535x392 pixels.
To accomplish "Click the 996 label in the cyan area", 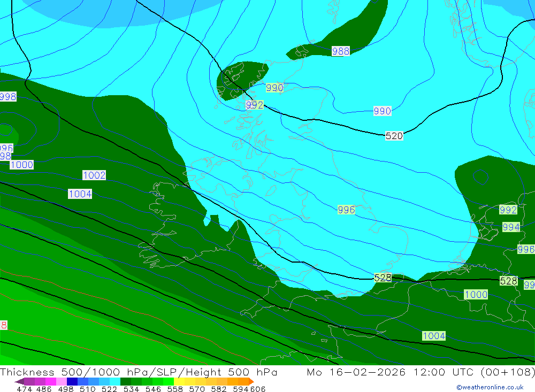I will [x=346, y=210].
